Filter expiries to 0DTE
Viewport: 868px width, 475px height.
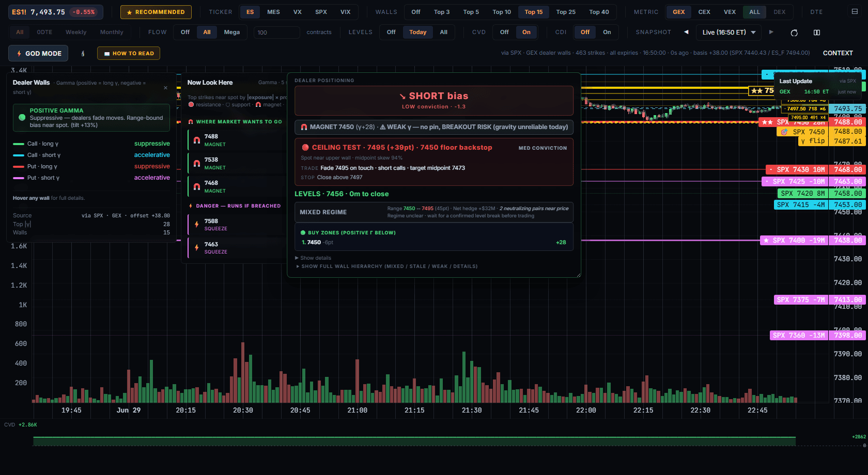point(44,32)
